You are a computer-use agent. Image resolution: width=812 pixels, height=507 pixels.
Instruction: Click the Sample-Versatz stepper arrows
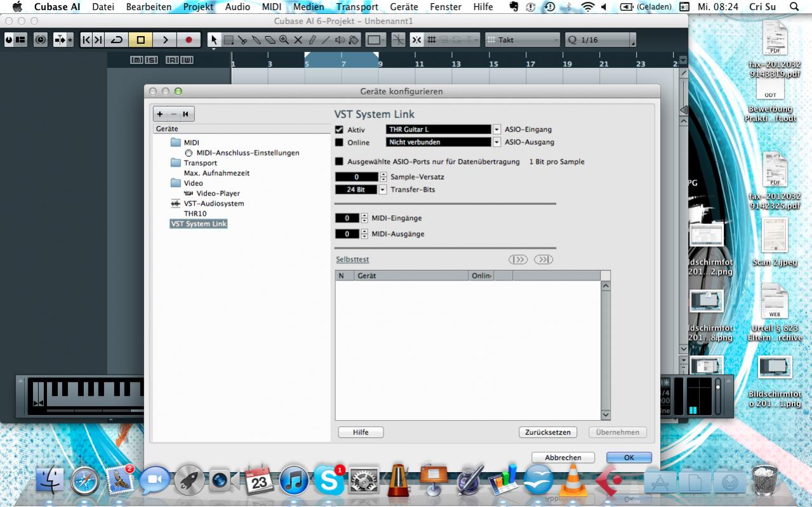pyautogui.click(x=383, y=177)
